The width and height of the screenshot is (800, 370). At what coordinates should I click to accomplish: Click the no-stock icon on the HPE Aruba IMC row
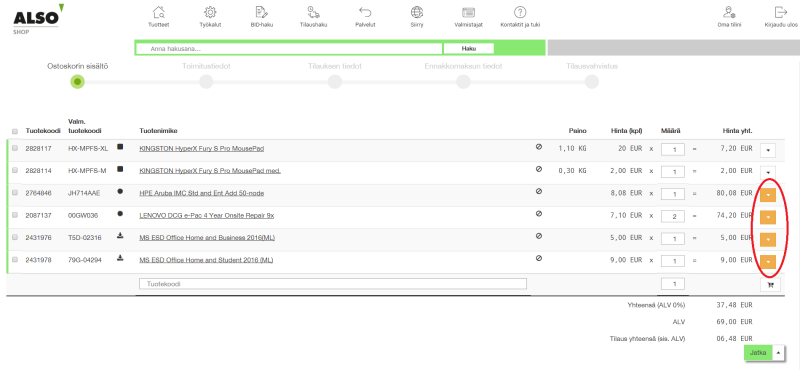point(539,191)
